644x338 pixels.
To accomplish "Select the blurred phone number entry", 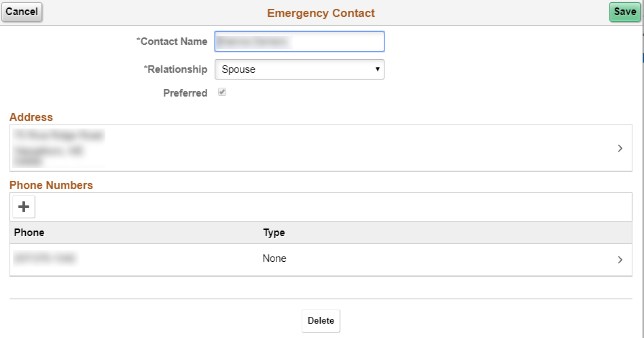I will point(45,258).
